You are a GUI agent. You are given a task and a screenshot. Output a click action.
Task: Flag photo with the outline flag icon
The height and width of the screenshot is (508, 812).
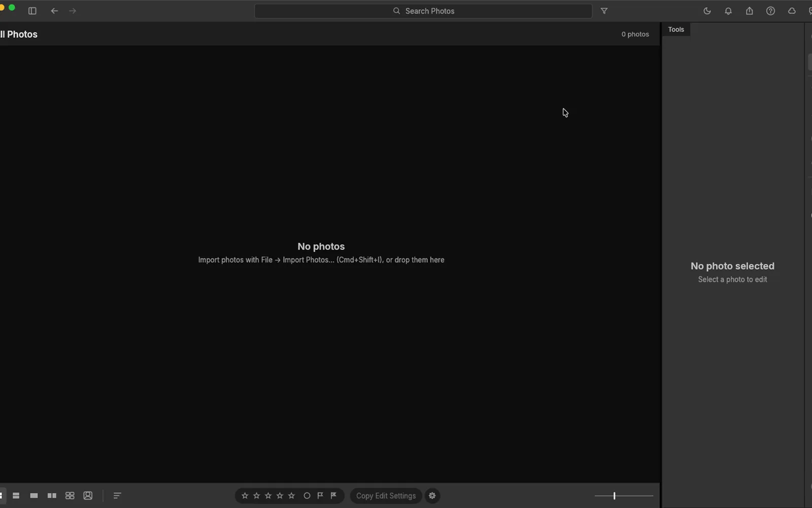(x=320, y=496)
